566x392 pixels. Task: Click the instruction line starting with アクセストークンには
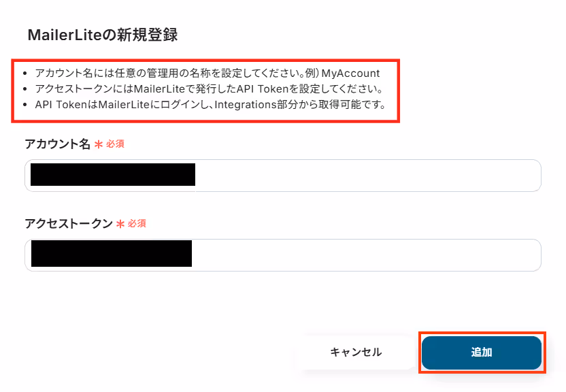click(209, 88)
